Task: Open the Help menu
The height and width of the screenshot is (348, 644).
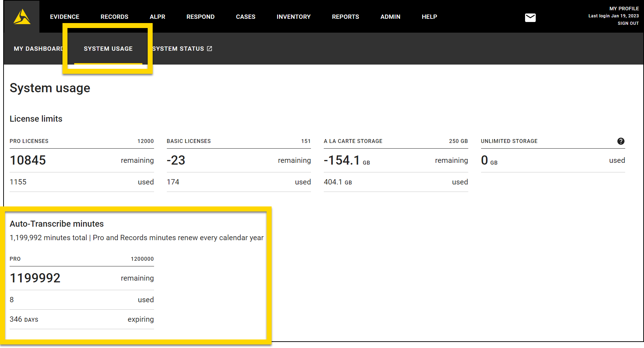Action: click(x=429, y=17)
